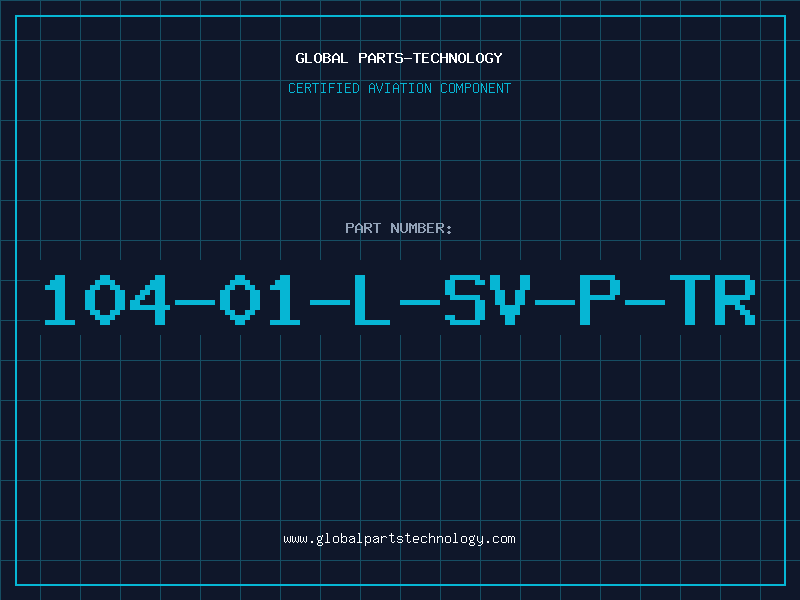
Task: Select the CERTIFIED AVIATION COMPONENT subtitle
Action: tap(399, 88)
